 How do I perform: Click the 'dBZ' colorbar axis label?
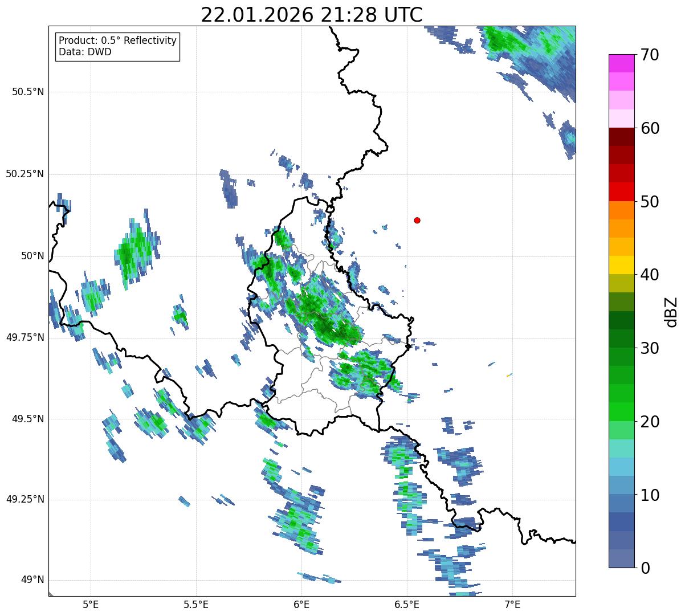point(671,312)
